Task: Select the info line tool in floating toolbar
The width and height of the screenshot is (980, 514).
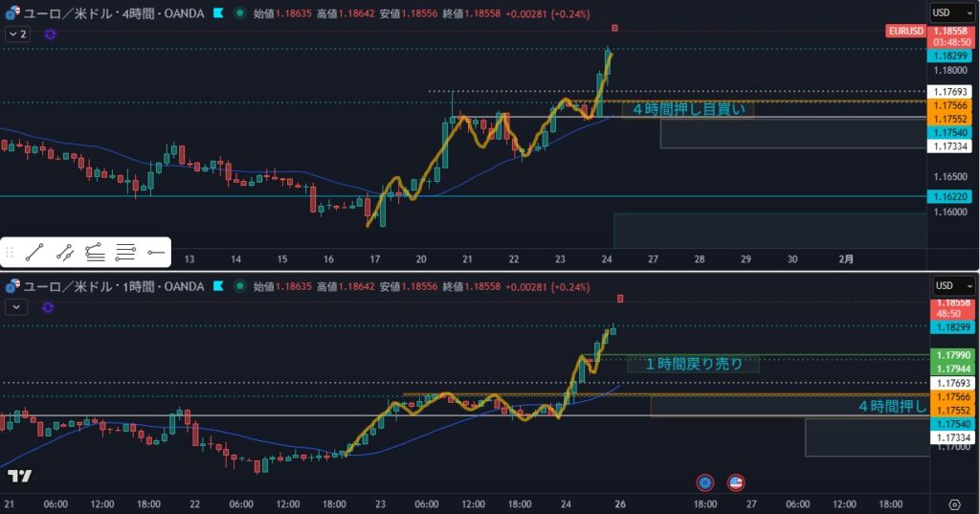Action: point(65,253)
